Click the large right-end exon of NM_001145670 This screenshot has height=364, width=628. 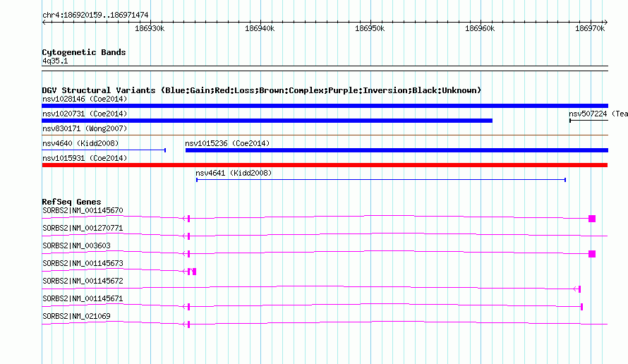(x=592, y=219)
